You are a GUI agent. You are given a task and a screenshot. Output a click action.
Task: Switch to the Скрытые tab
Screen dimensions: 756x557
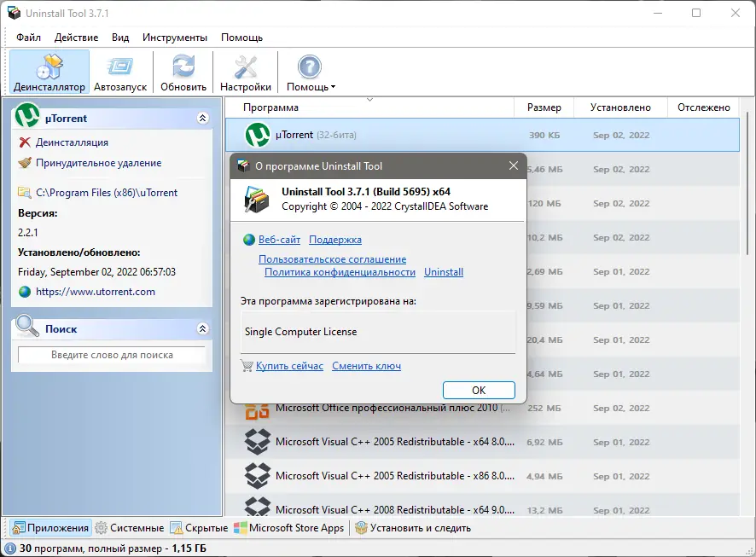point(199,528)
